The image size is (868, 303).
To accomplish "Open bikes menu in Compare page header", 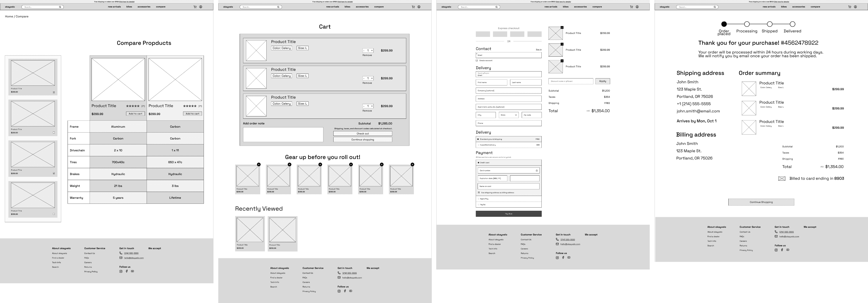I will pos(129,7).
